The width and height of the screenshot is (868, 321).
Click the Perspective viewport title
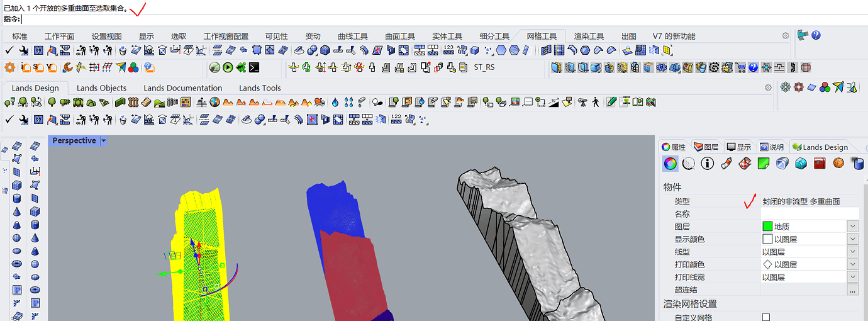point(74,141)
